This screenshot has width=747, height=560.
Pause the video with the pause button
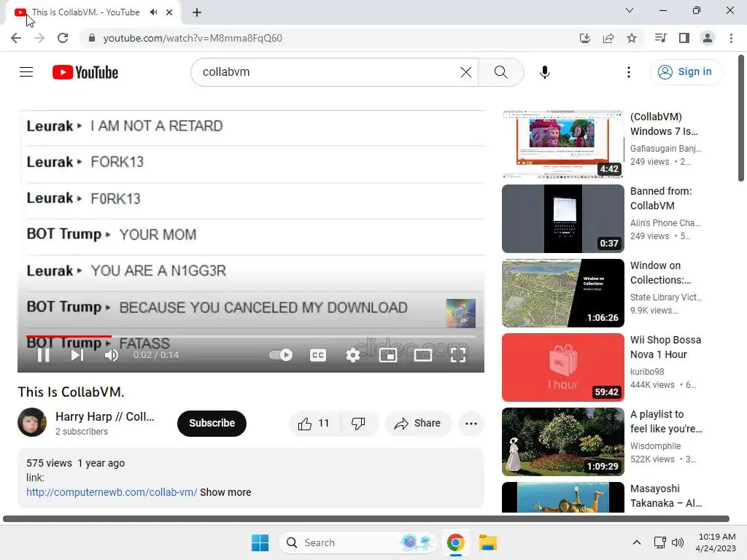(x=43, y=355)
